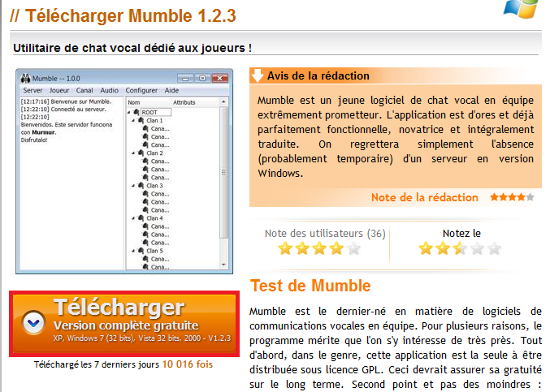Click the ROOT channel icon in Mumble tree
Image resolution: width=550 pixels, height=392 pixels.
pyautogui.click(x=136, y=112)
